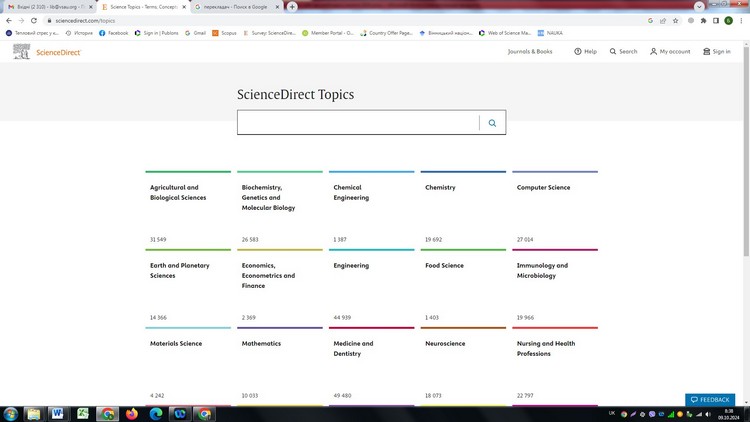Click the ScienceDirect wordmark link

point(58,52)
